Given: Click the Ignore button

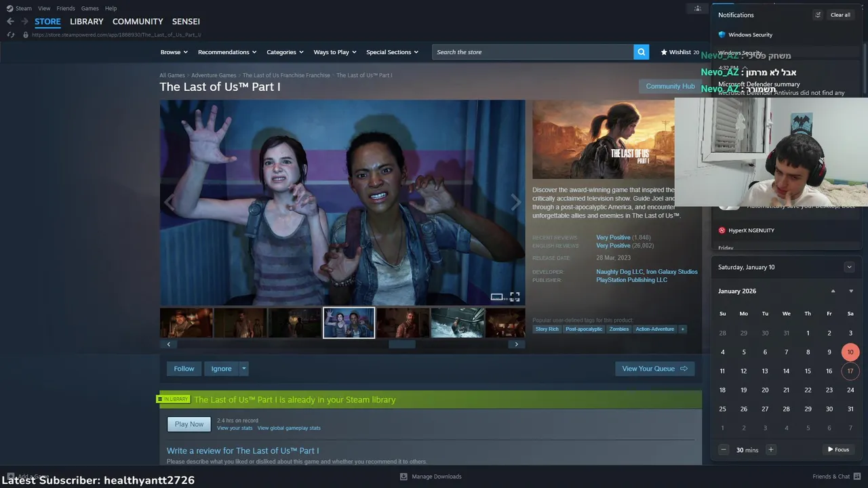Looking at the screenshot, I should (221, 369).
